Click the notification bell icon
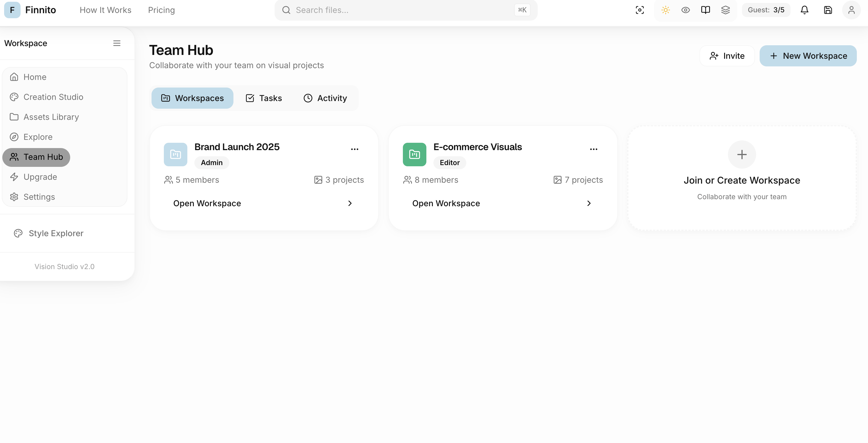Viewport: 868px width, 443px height. pyautogui.click(x=804, y=10)
